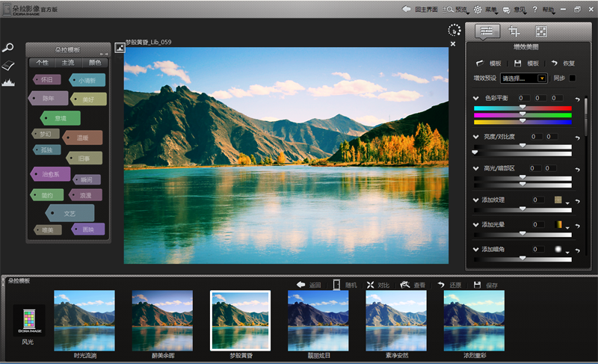Screen dimensions: 598x364
Task: Switch to the 主流 template tab
Action: (x=68, y=62)
